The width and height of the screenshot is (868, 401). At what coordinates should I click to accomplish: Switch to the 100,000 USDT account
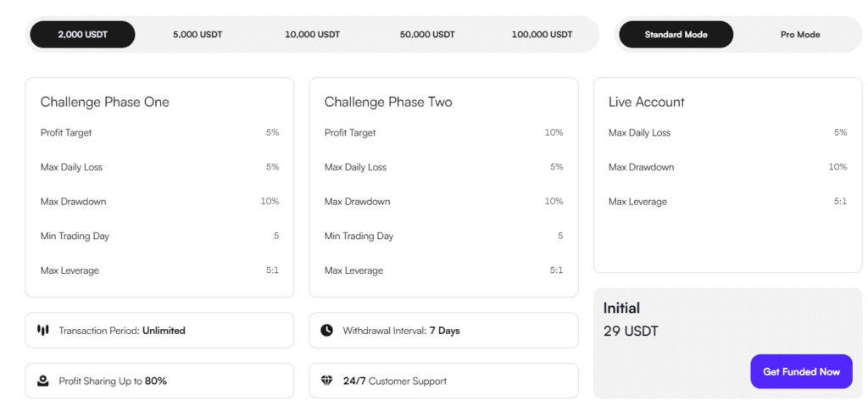(x=542, y=35)
